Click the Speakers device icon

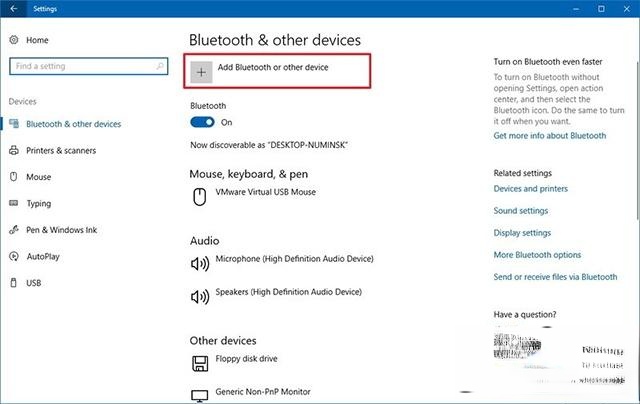point(200,297)
